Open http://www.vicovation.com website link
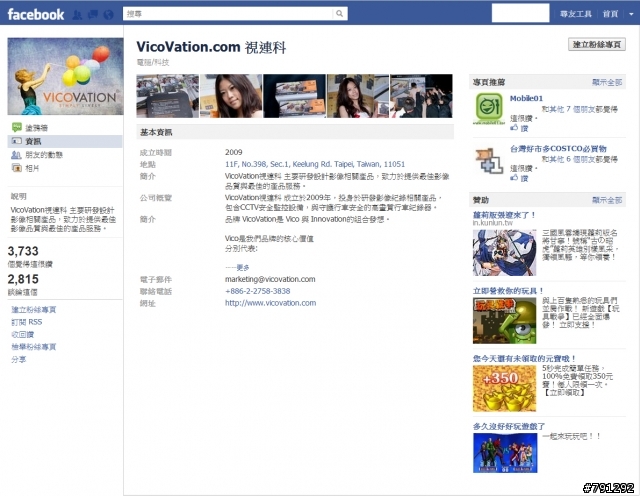Image resolution: width=640 pixels, height=496 pixels. (270, 303)
